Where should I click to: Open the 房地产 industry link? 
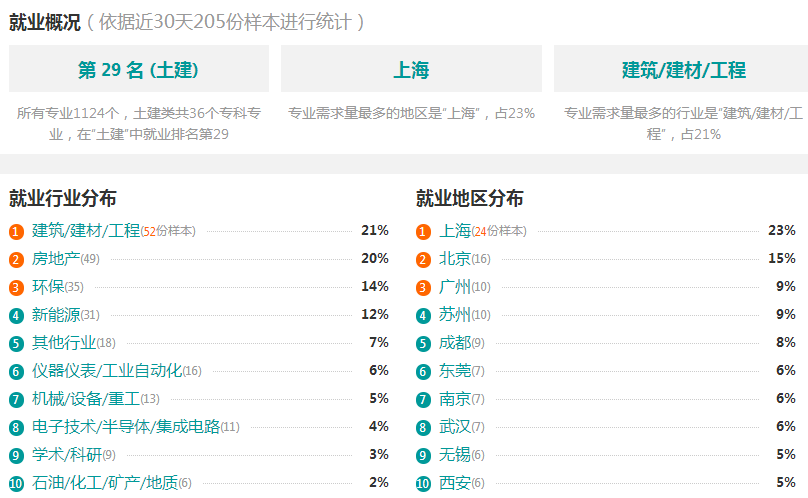pos(56,258)
